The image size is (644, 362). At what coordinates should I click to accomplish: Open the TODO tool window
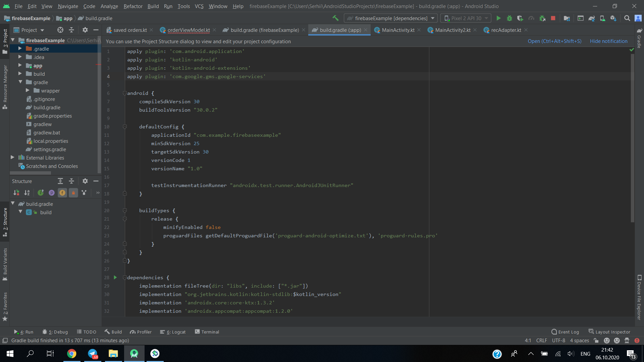[87, 332]
